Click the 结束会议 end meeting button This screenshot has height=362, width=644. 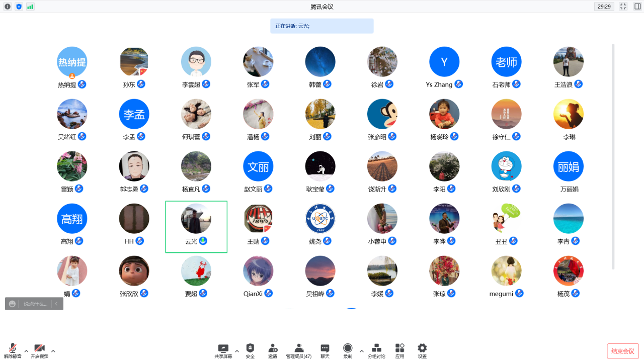tap(622, 351)
